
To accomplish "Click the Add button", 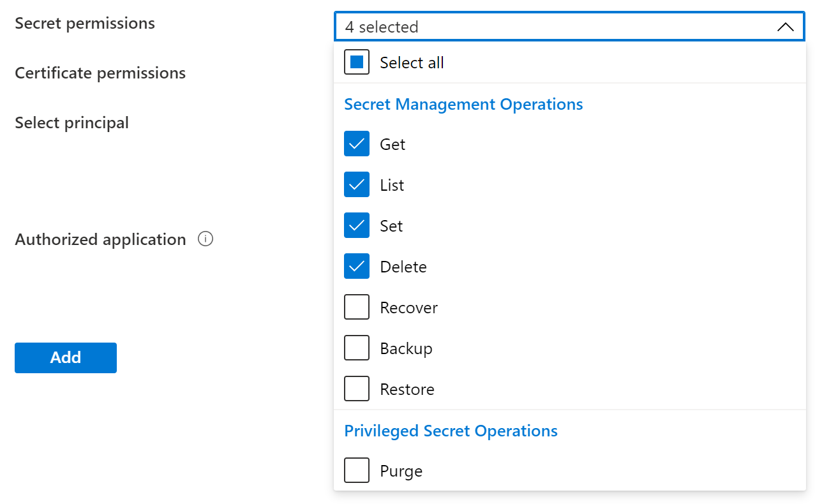I will (x=65, y=357).
